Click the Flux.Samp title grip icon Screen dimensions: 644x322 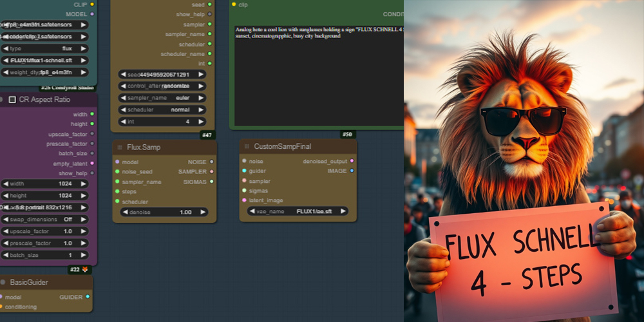[120, 147]
